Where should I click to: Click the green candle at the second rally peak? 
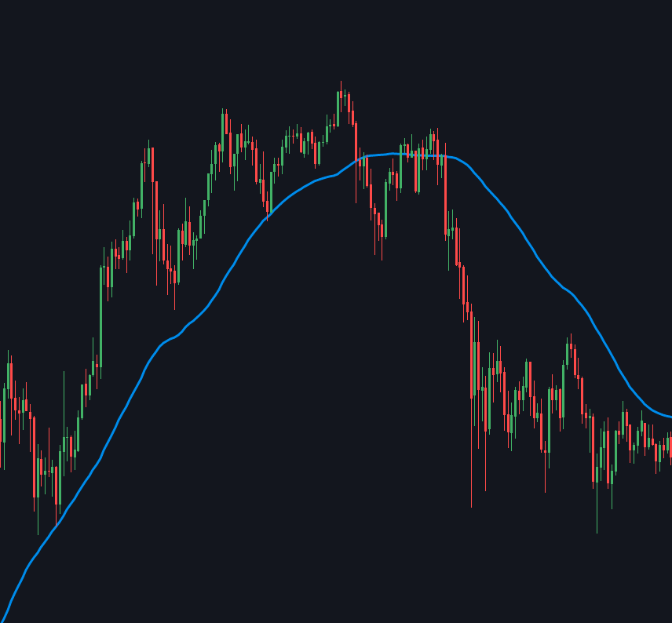coord(223,129)
